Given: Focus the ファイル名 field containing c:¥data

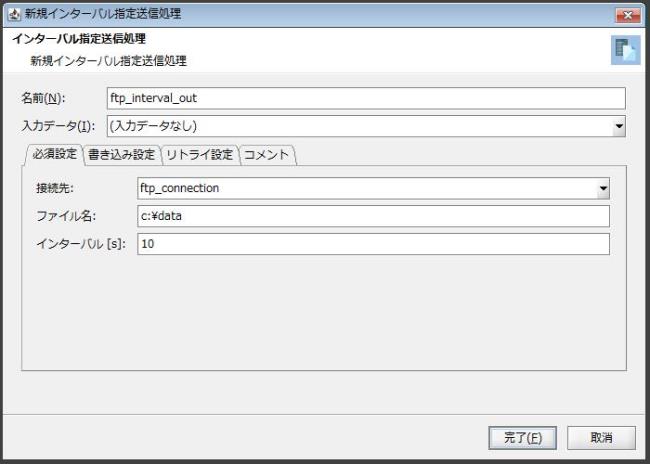Looking at the screenshot, I should 373,216.
